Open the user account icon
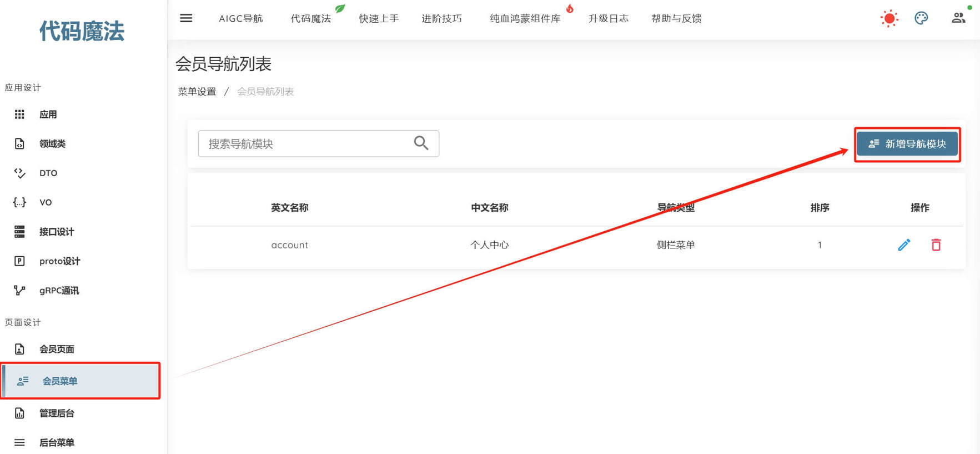This screenshot has width=980, height=454. click(x=958, y=18)
